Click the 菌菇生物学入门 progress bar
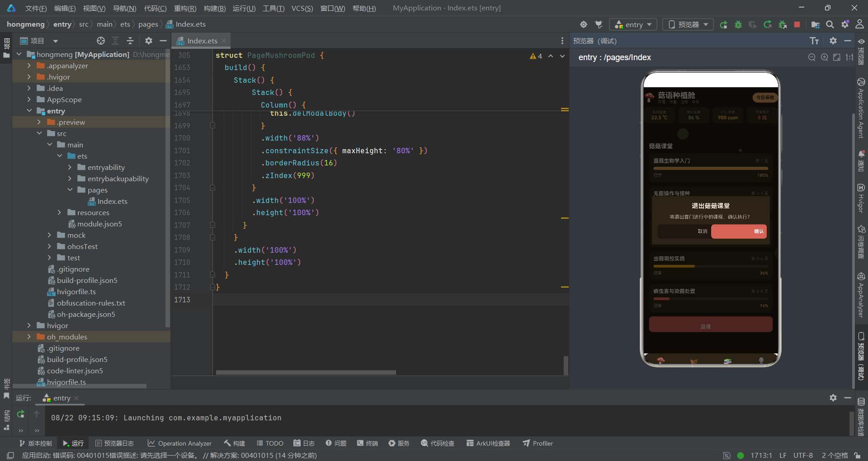The width and height of the screenshot is (868, 461). pos(711,168)
